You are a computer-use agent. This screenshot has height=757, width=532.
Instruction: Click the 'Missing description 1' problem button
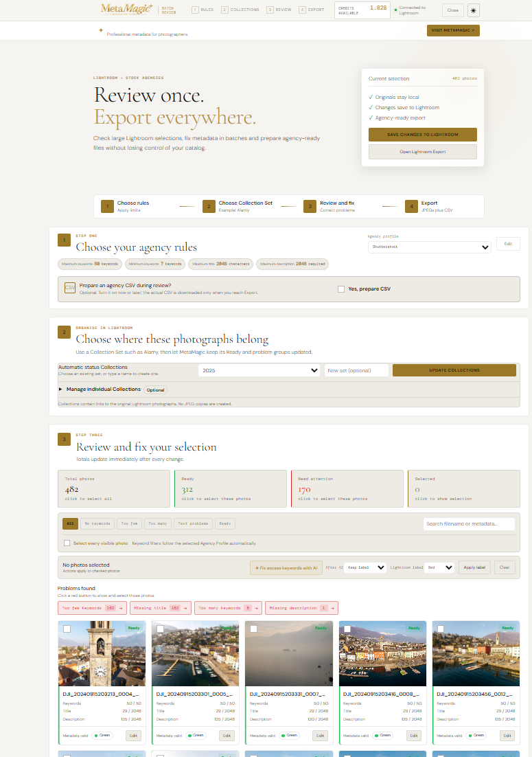point(301,608)
